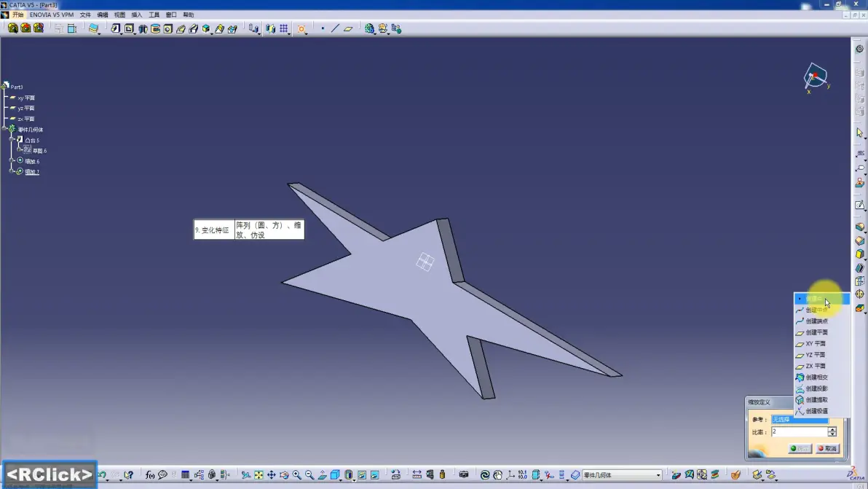Click the OK button in scaling dialog
This screenshot has height=489, width=868.
pyautogui.click(x=800, y=449)
